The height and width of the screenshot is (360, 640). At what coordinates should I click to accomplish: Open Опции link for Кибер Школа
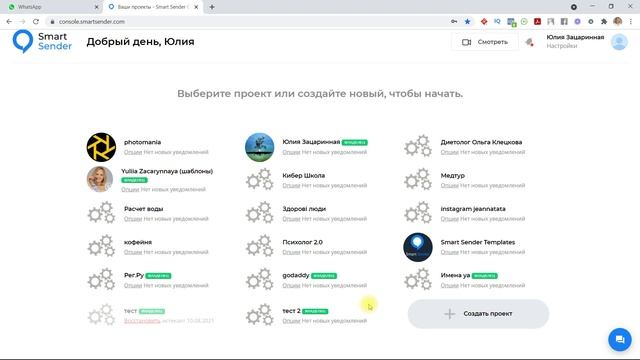(x=291, y=186)
